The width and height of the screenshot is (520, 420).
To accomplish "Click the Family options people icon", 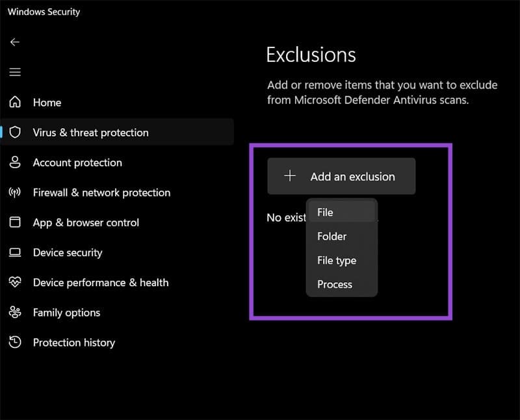I will 15,312.
